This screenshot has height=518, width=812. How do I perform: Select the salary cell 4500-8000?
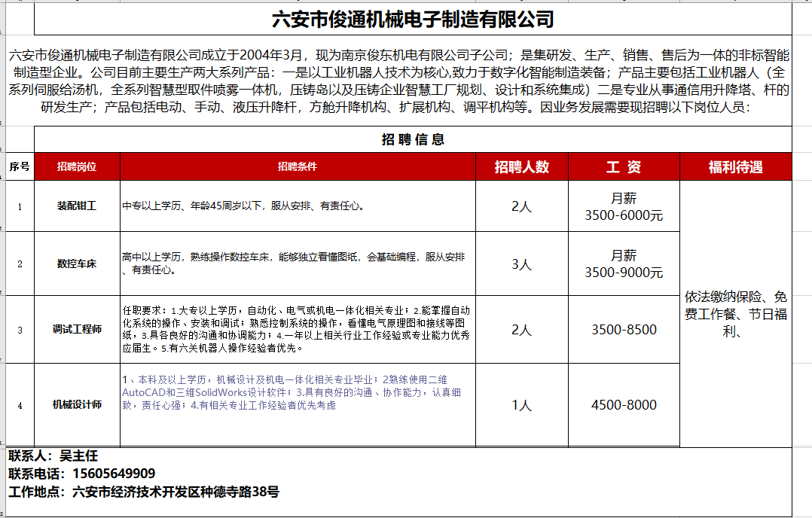[x=624, y=405]
